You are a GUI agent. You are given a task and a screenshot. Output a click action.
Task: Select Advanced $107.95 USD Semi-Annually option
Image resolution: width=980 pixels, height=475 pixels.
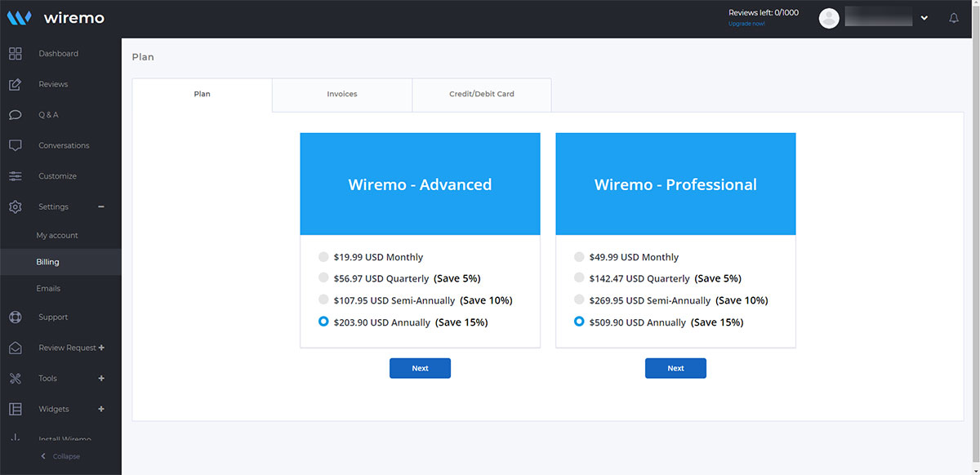tap(323, 300)
